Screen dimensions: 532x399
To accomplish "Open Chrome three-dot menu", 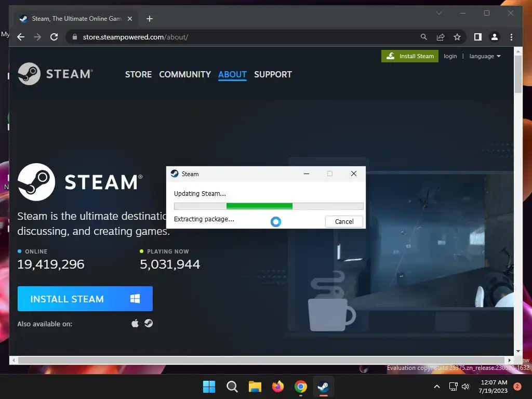I will point(511,37).
